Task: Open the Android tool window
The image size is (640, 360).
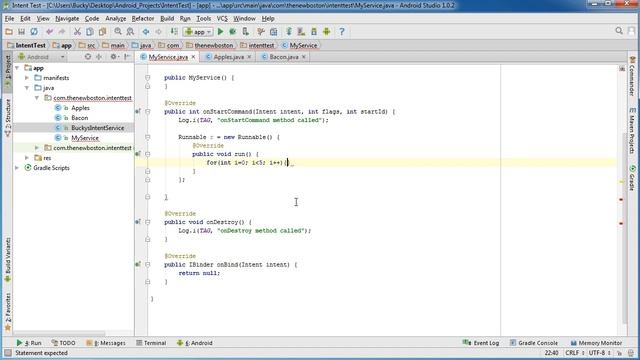Action: (195, 343)
